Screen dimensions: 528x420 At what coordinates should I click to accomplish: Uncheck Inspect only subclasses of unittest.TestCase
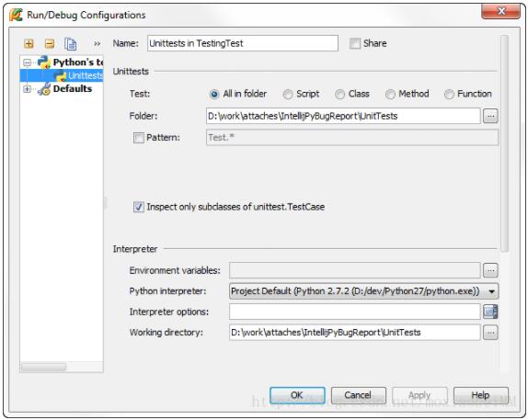point(139,207)
